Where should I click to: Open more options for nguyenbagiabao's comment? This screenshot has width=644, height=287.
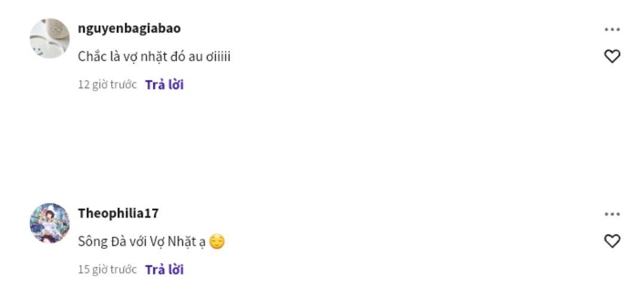coord(612,30)
